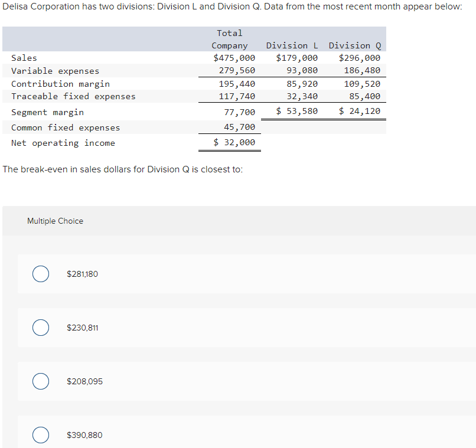The image size is (476, 448).
Task: Select the $281,180 answer radio button
Action: coord(41,274)
